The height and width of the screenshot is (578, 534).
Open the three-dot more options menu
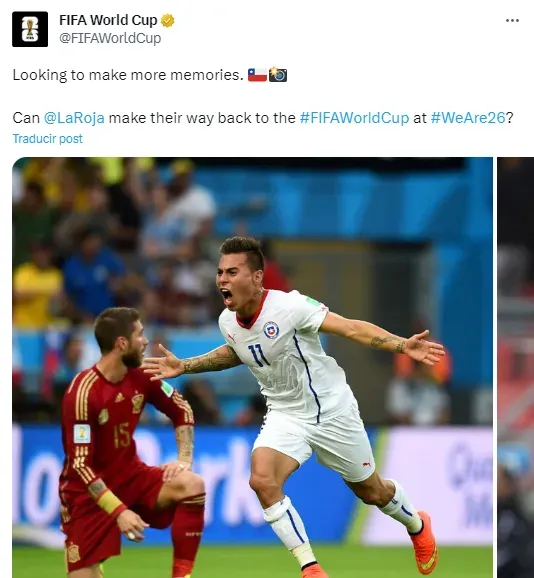click(x=512, y=21)
